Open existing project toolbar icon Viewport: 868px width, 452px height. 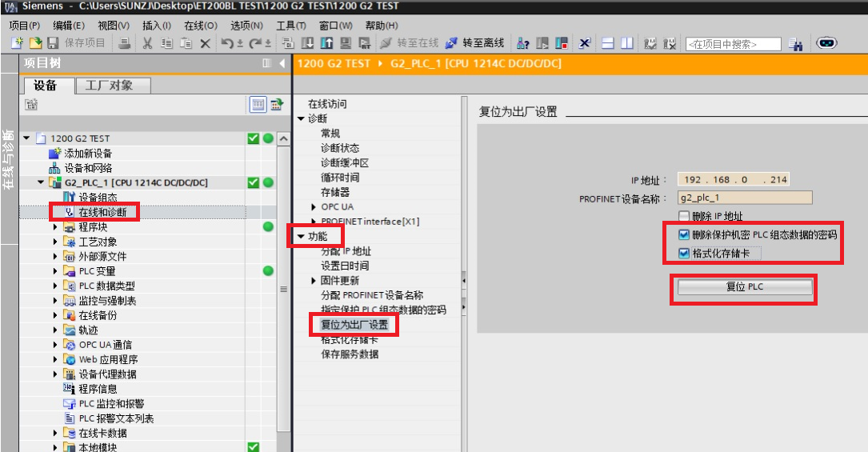35,43
